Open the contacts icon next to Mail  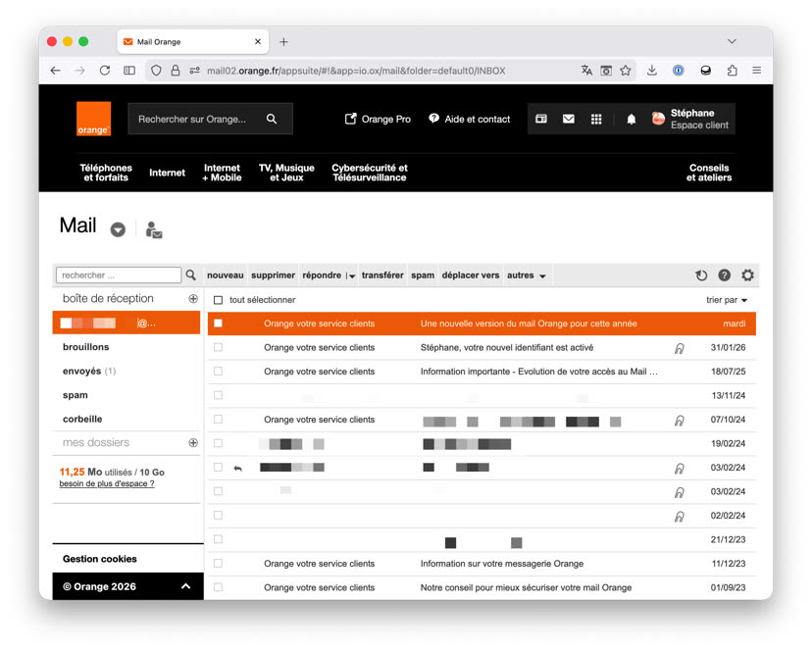tap(154, 230)
